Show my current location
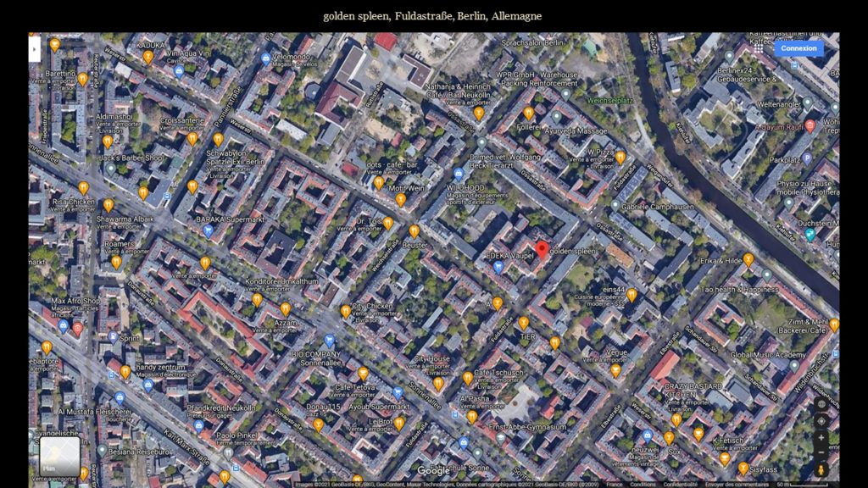Screen dimensions: 868x488 tap(821, 421)
